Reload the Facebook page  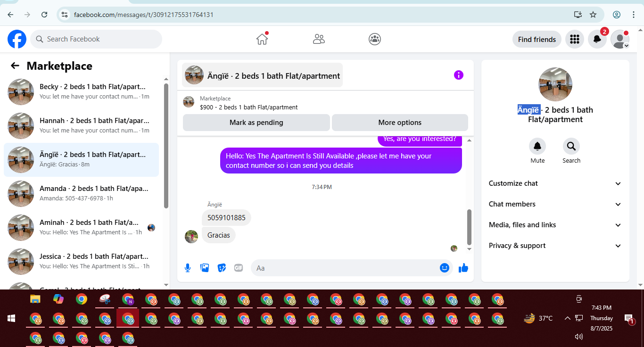(x=44, y=15)
